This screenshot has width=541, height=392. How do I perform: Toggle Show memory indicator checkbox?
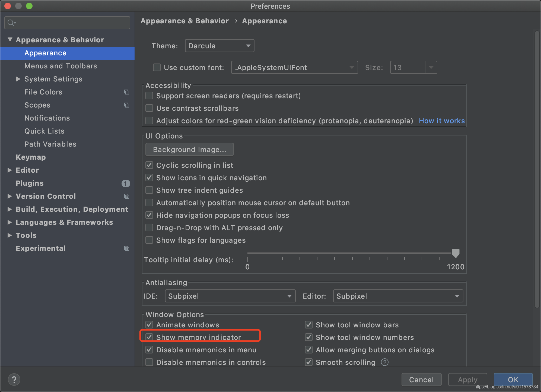(x=149, y=337)
